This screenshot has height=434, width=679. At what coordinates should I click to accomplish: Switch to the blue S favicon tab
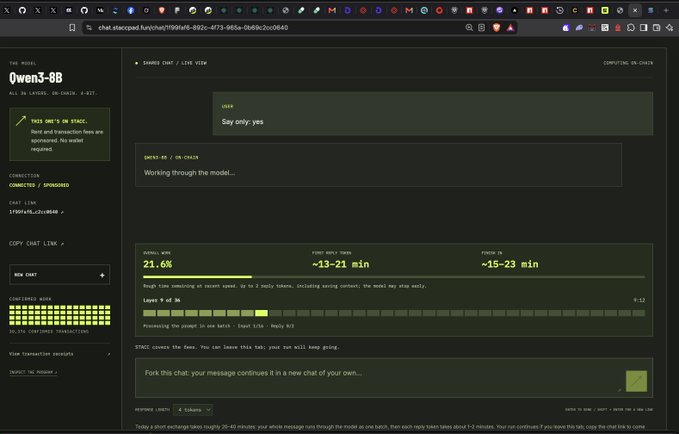pos(650,10)
